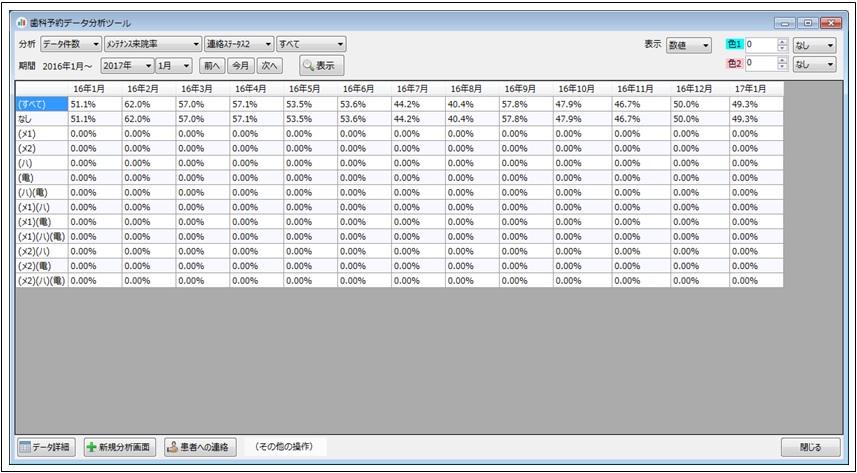Image resolution: width=857 pixels, height=473 pixels.
Task: Click the 表示 search button
Action: (x=321, y=66)
